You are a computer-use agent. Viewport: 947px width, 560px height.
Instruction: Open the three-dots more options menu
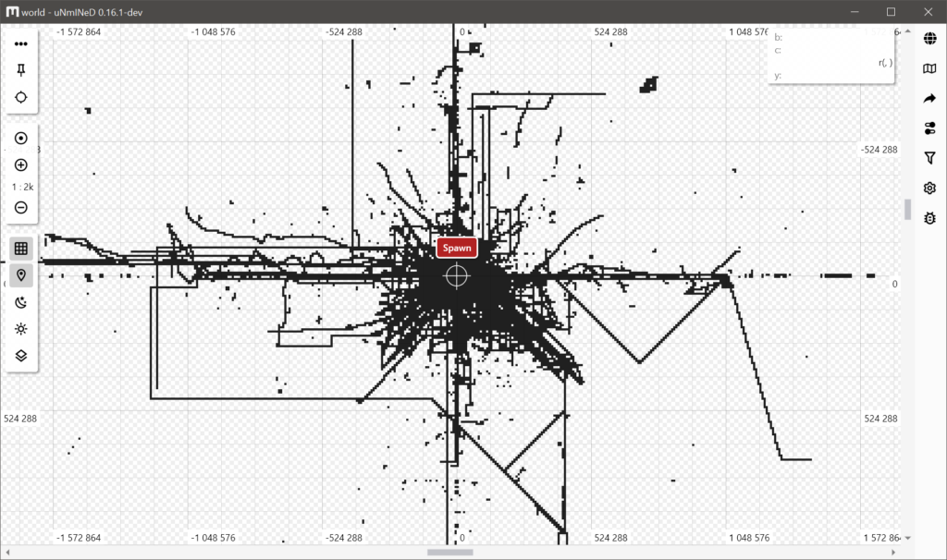(x=21, y=43)
